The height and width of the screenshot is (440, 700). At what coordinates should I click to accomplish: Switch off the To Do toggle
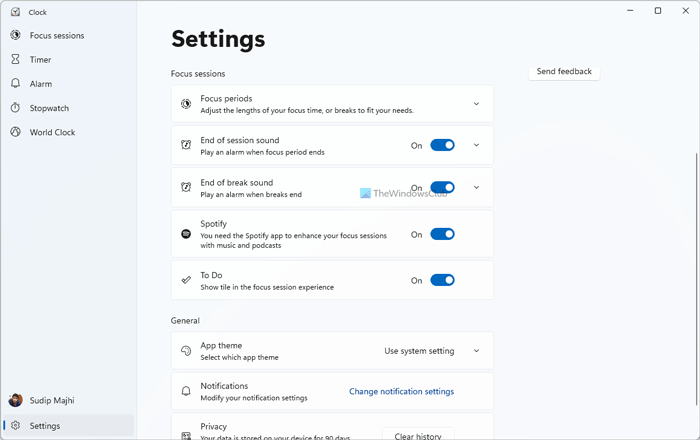point(442,281)
